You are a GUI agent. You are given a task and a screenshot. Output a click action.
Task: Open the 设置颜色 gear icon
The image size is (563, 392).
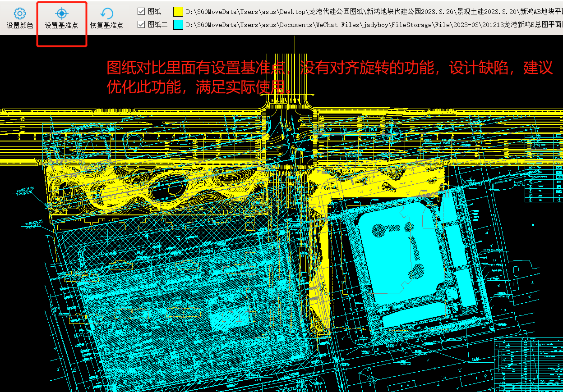[x=20, y=14]
